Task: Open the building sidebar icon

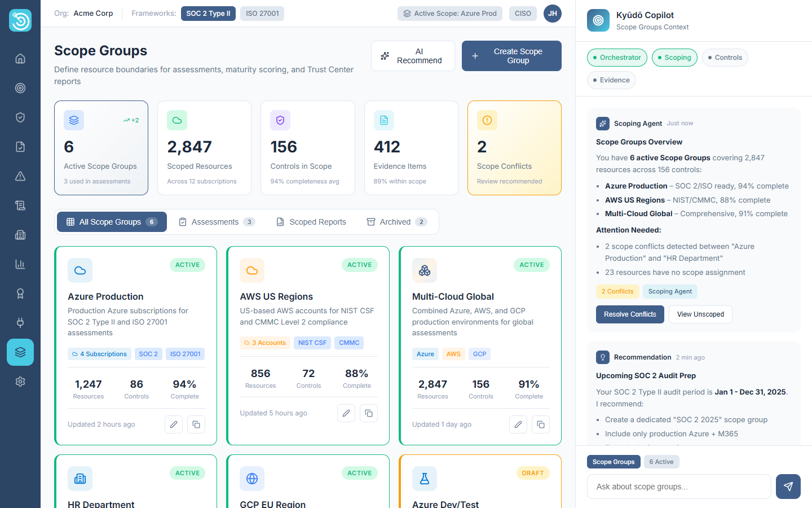Action: 20,235
